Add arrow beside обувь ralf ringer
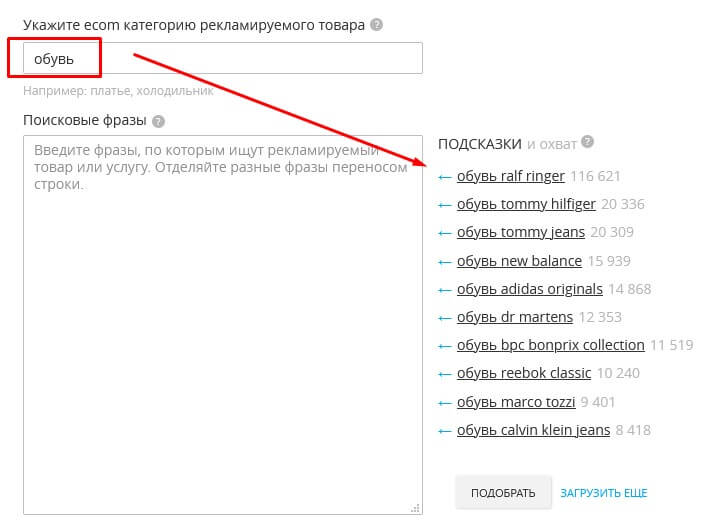 click(444, 177)
